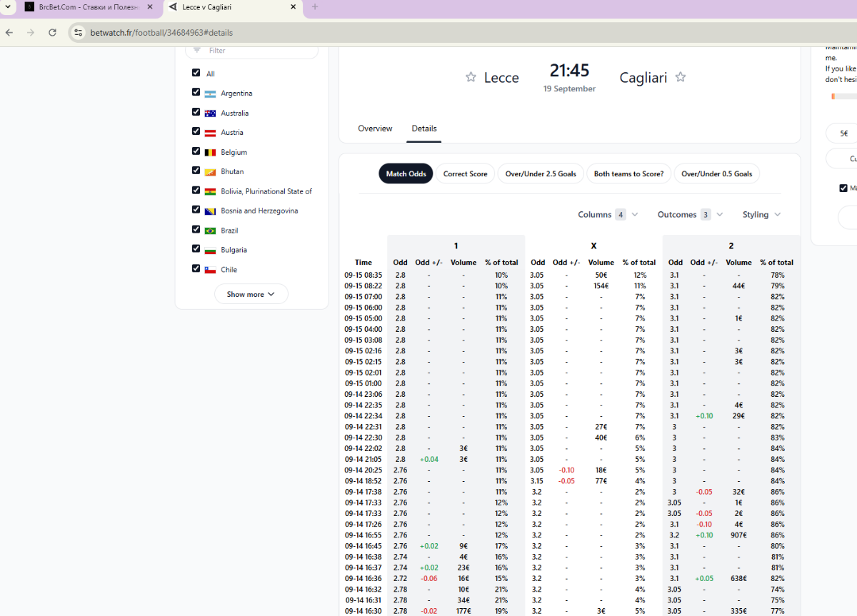Screen dimensions: 857x616
Task: Click Show more countries button
Action: pyautogui.click(x=251, y=294)
